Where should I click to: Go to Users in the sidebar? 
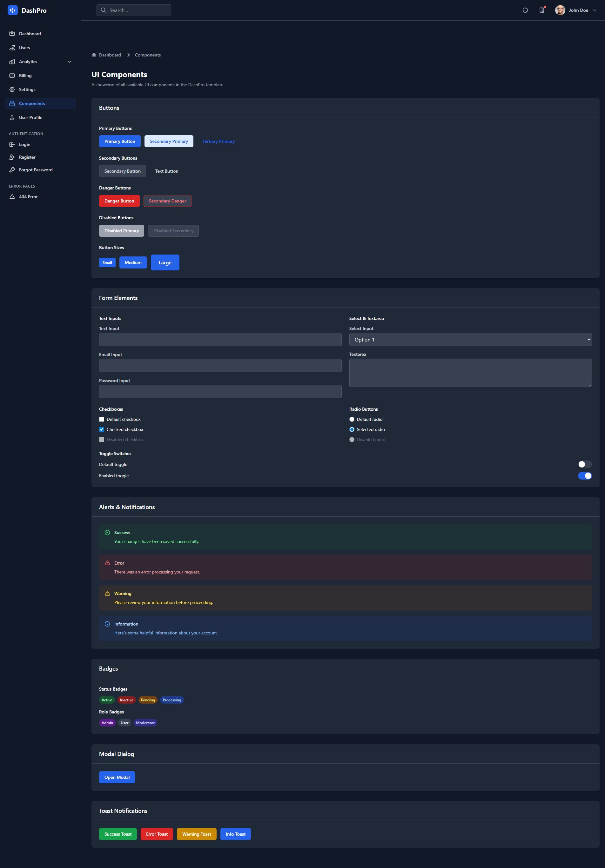(40, 48)
